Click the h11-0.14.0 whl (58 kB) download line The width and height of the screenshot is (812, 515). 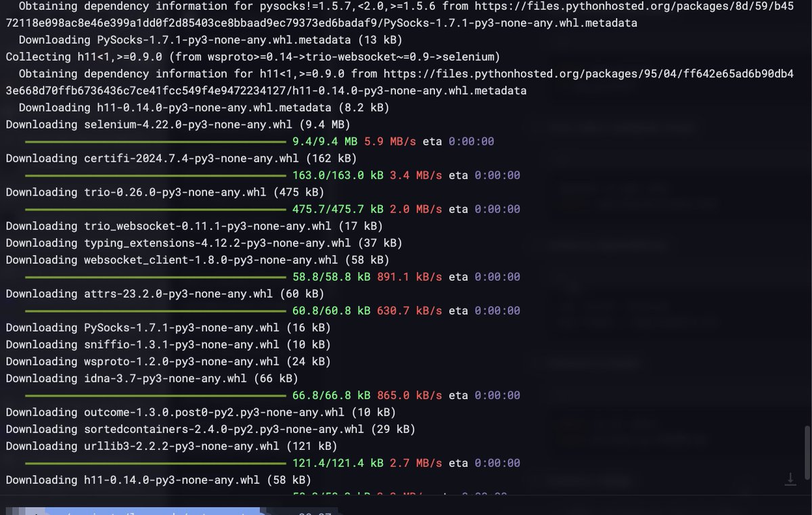(x=158, y=480)
